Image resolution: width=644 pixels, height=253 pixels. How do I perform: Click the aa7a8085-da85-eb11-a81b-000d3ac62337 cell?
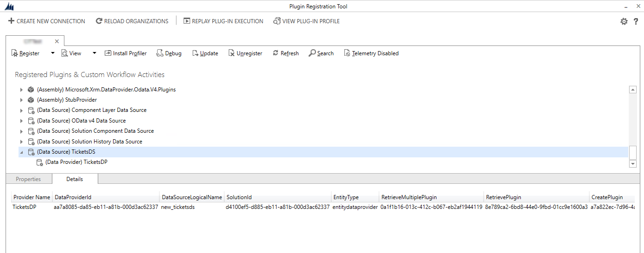coord(106,207)
